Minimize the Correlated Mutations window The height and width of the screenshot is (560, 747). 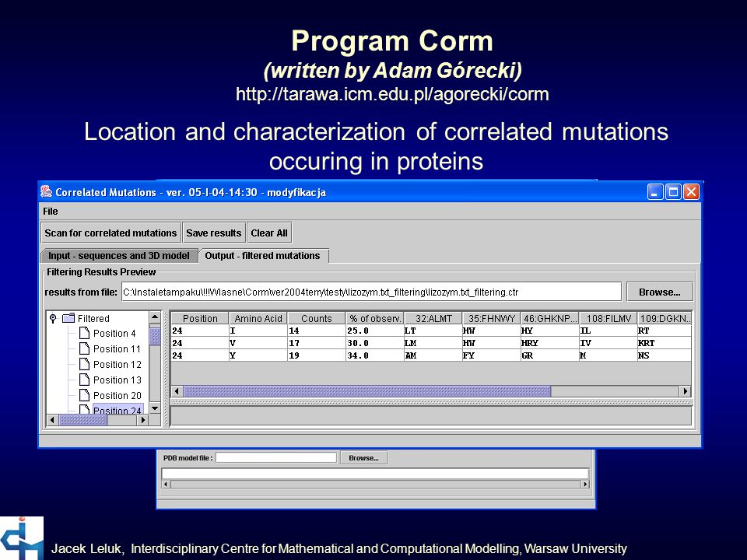[x=655, y=192]
